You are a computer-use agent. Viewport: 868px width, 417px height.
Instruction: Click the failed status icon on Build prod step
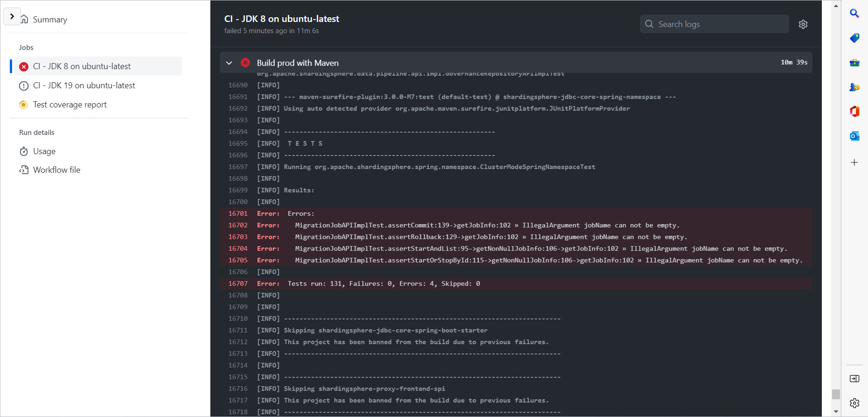click(x=245, y=63)
